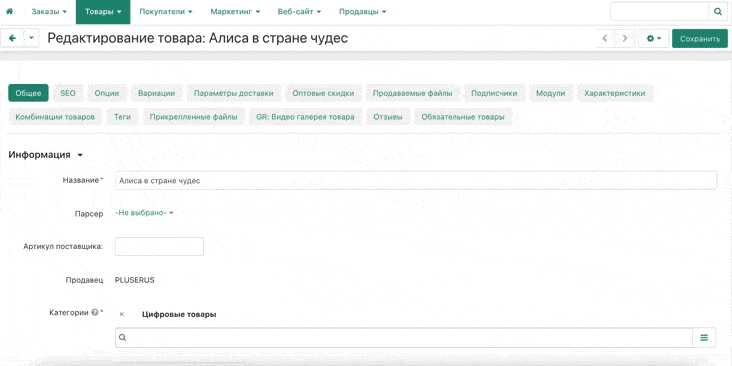Open the Товары menu
The width and height of the screenshot is (732, 366).
pos(103,12)
